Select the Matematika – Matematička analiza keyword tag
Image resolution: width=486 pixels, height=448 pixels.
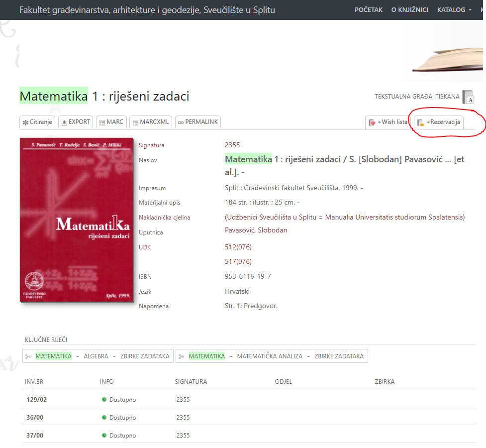tap(272, 356)
